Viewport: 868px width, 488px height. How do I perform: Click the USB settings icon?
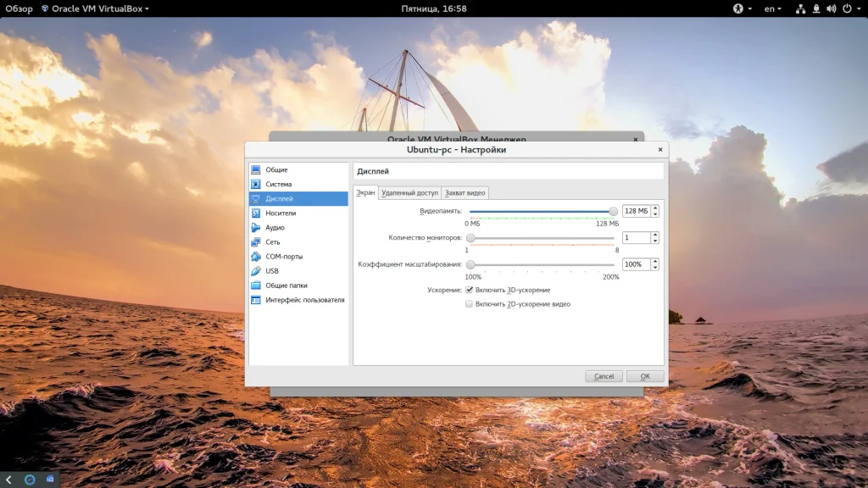coord(256,271)
